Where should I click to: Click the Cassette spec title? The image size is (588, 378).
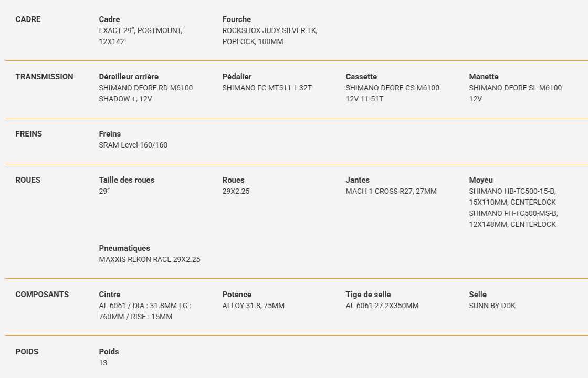click(x=361, y=77)
